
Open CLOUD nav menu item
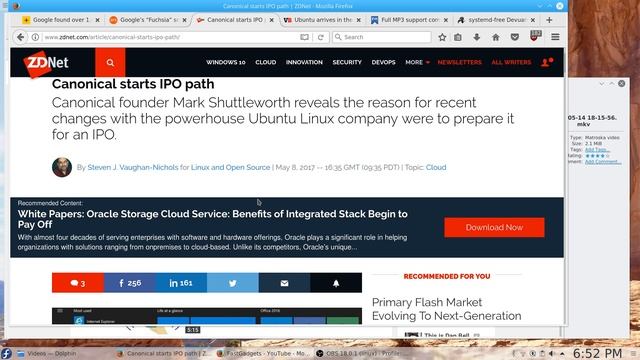266,62
